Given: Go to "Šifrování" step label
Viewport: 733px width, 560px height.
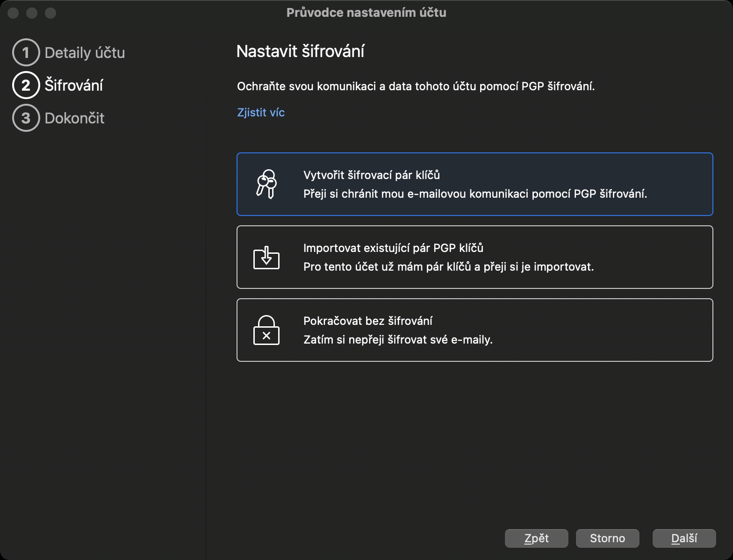Looking at the screenshot, I should coord(74,86).
